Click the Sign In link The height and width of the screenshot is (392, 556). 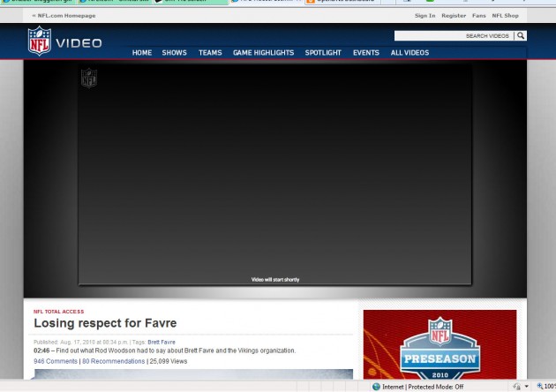[425, 16]
